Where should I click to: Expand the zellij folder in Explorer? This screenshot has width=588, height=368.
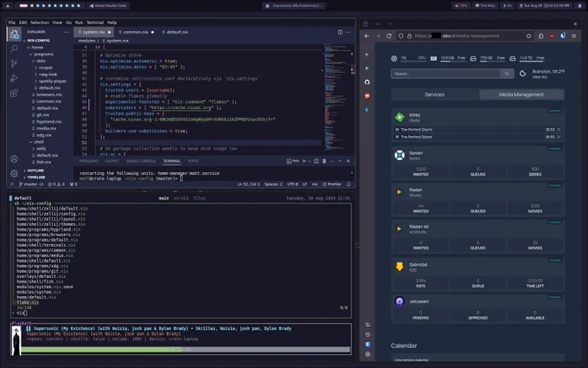tap(34, 149)
